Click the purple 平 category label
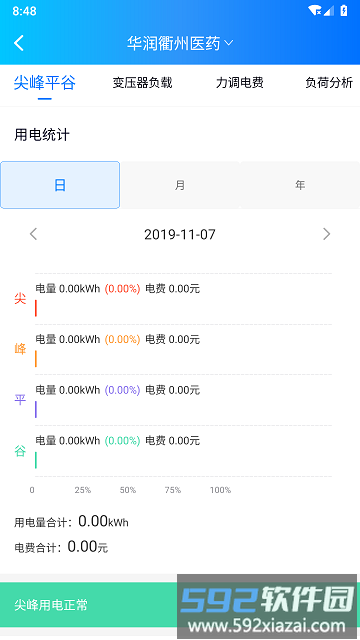The image size is (360, 640). [x=20, y=400]
